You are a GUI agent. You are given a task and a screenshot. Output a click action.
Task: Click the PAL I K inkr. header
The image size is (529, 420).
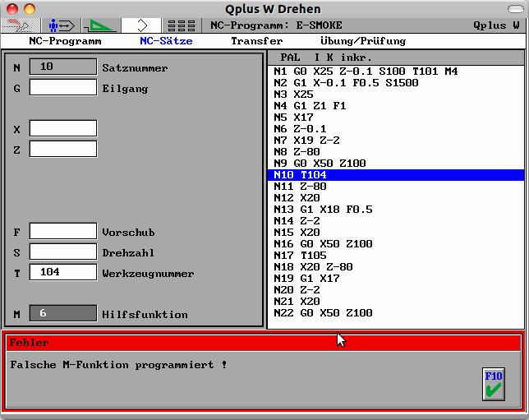(x=396, y=58)
